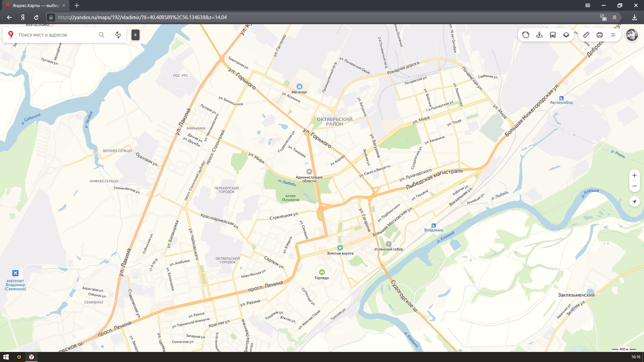Image resolution: width=644 pixels, height=362 pixels.
Task: Click the print map icon
Action: tap(600, 35)
